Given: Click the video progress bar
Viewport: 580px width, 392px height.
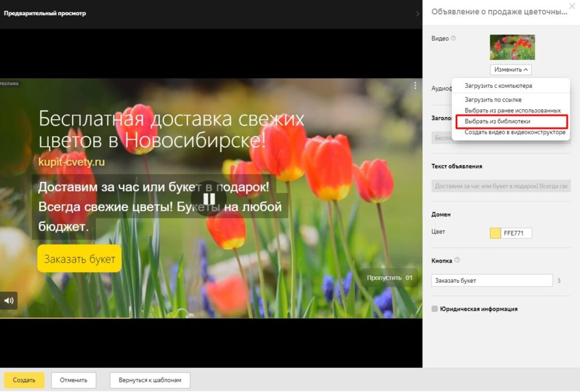Looking at the screenshot, I should 211,318.
